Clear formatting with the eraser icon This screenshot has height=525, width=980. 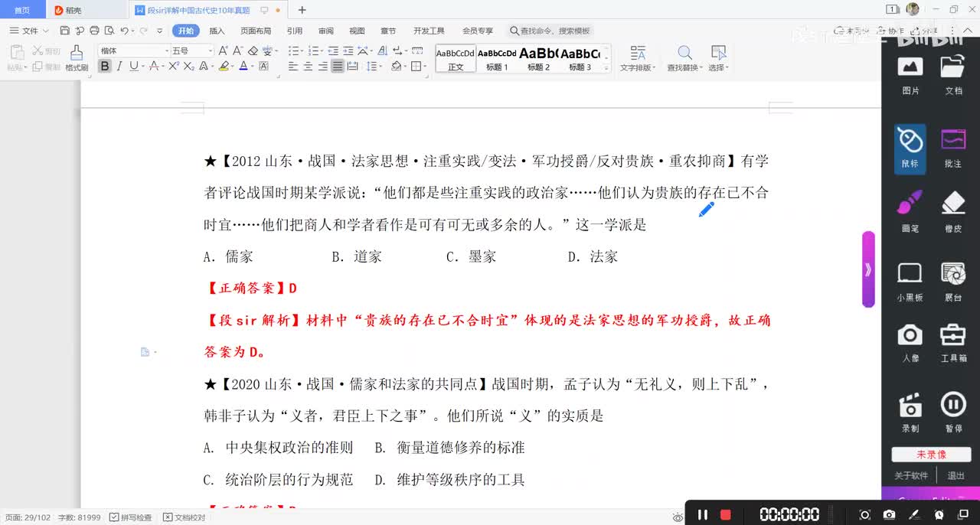pos(253,51)
